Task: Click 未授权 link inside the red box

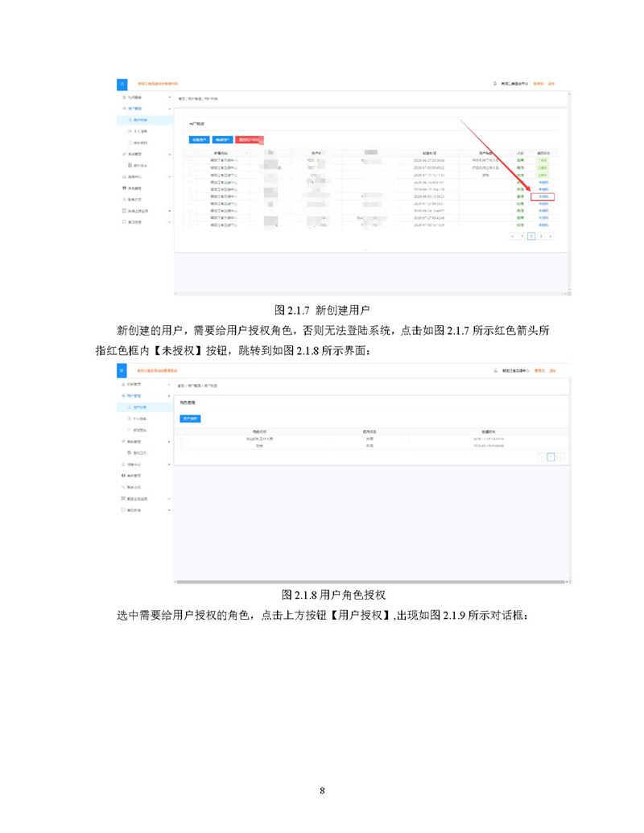Action: pos(543,196)
